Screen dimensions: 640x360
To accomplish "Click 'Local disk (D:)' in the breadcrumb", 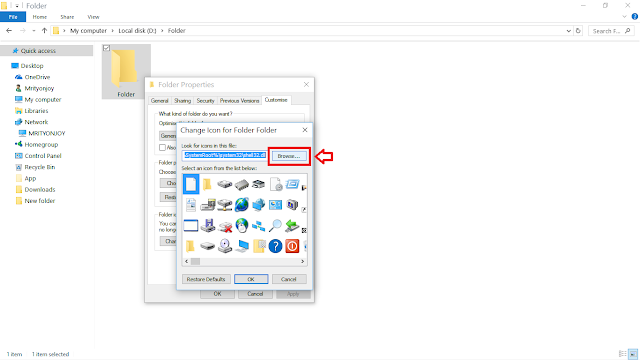I will tap(137, 31).
